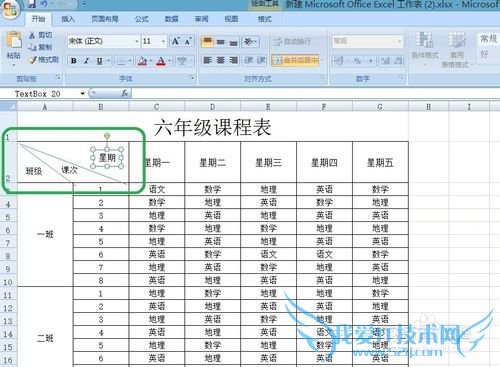This screenshot has height=367, width=500.
Task: Copy the selection (复制)
Action: click(41, 47)
